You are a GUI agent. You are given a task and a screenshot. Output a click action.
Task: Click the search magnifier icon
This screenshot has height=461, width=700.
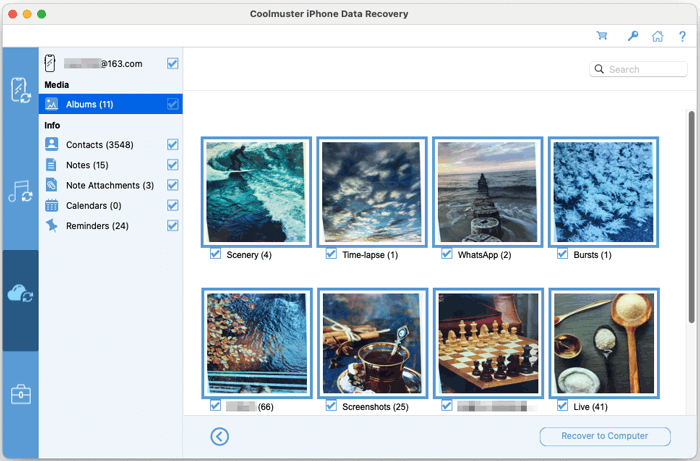(x=599, y=69)
